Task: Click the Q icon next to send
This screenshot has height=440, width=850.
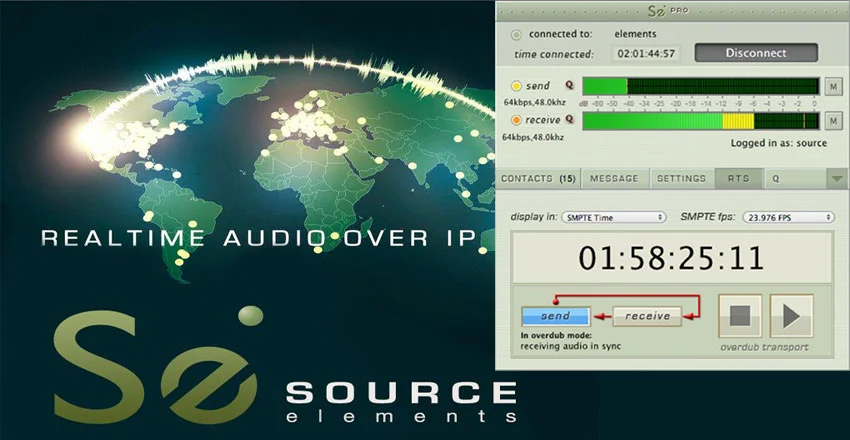Action: [x=569, y=85]
